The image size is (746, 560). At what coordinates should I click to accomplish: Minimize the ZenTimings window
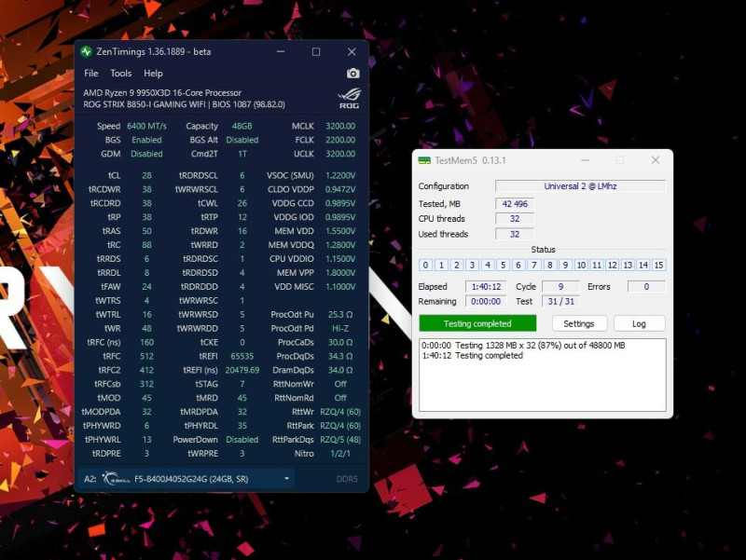(x=281, y=51)
